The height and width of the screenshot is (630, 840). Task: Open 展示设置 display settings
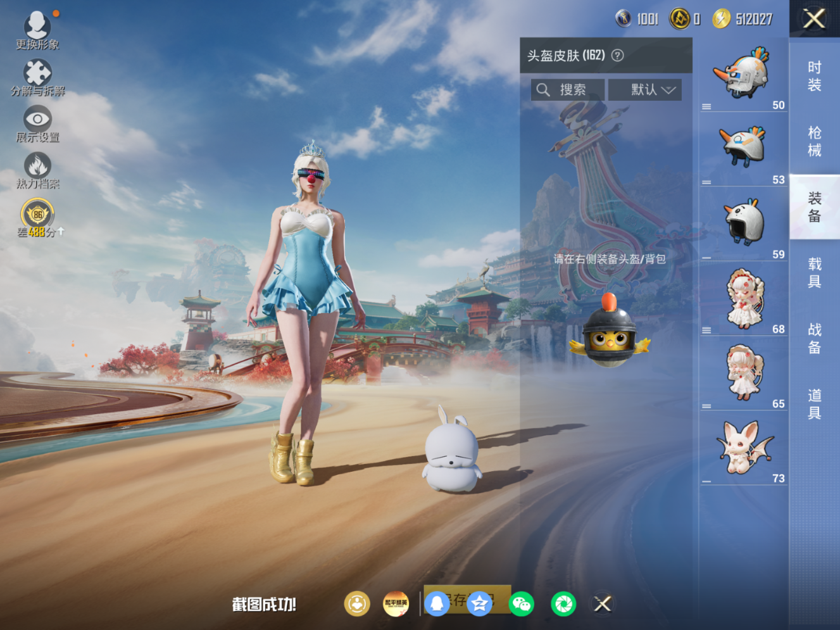click(x=38, y=119)
